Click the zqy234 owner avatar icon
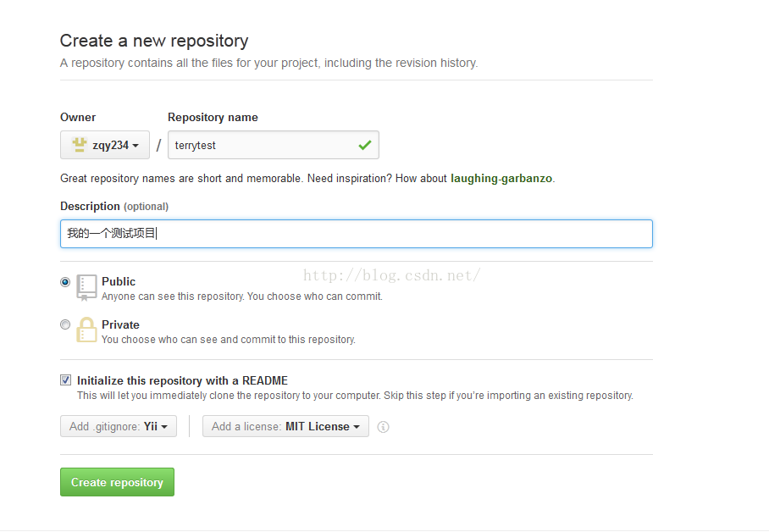Image resolution: width=769 pixels, height=532 pixels. [x=79, y=145]
